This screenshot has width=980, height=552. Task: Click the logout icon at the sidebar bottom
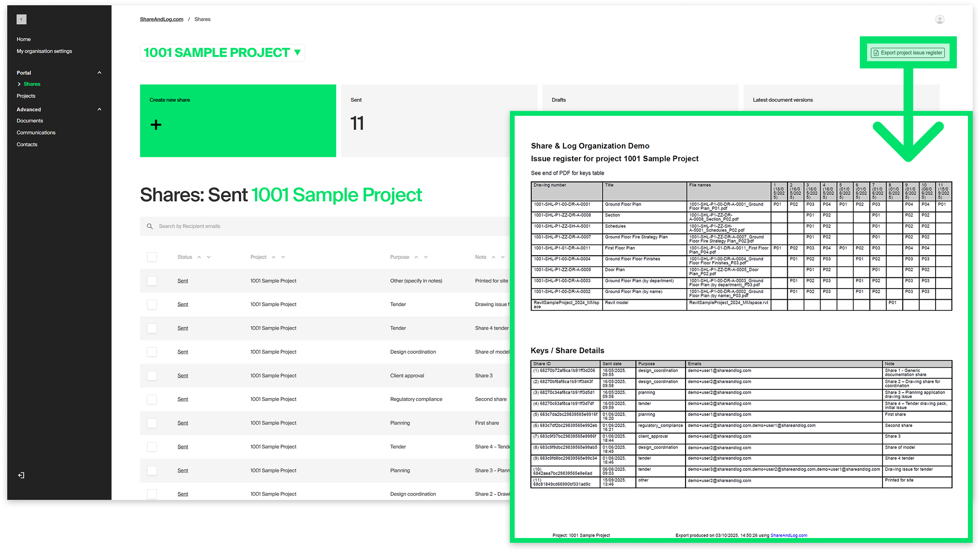(21, 475)
